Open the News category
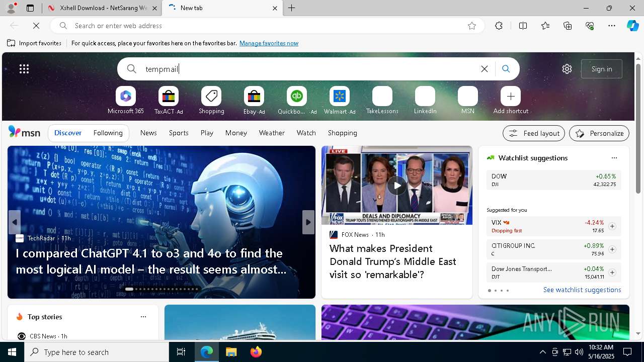644x362 pixels. [x=148, y=133]
